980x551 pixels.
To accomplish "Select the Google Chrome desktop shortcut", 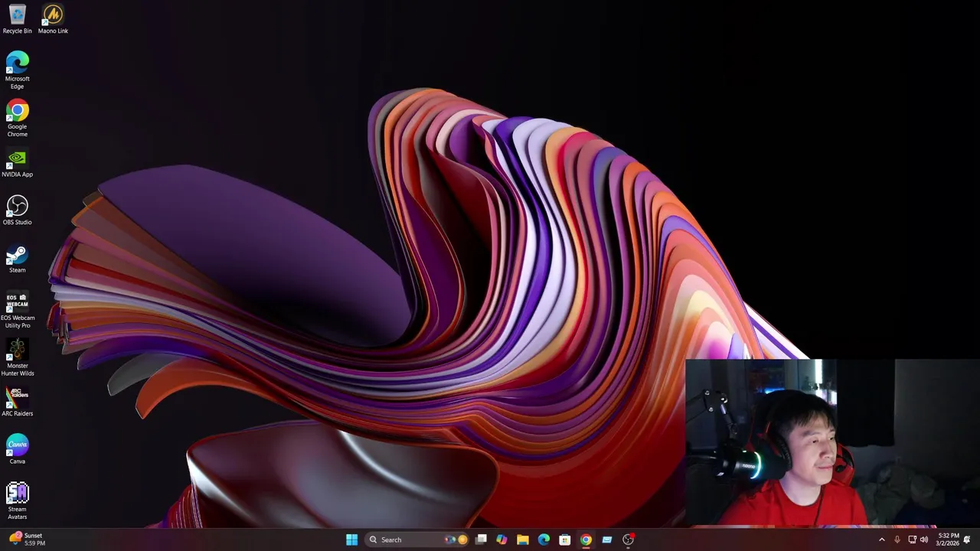I will (17, 119).
